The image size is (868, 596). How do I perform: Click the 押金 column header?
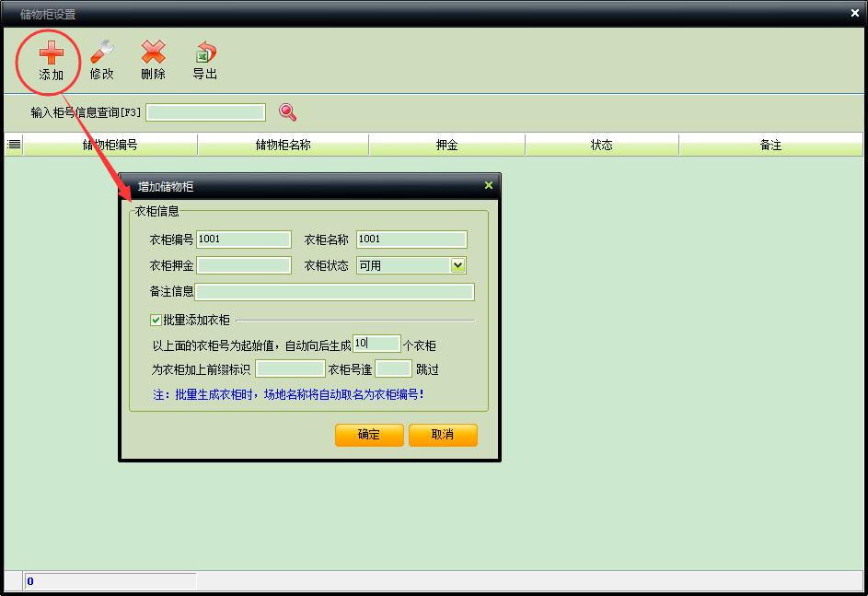tap(446, 146)
